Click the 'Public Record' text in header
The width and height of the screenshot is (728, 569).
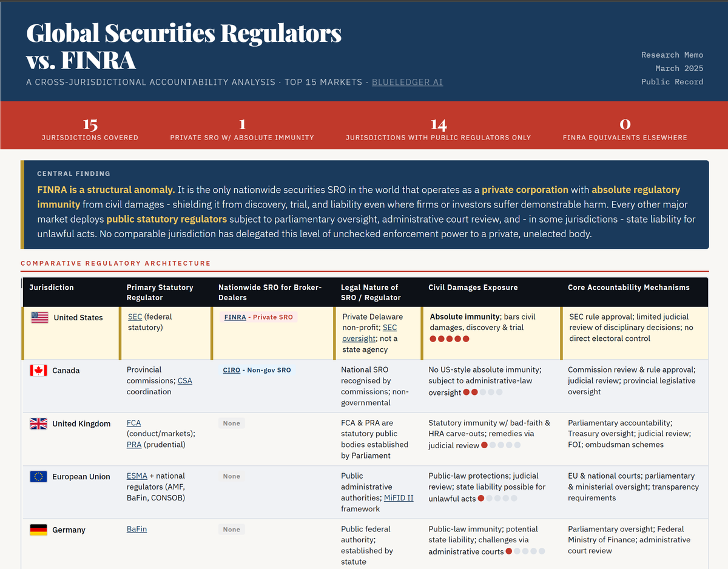(672, 81)
